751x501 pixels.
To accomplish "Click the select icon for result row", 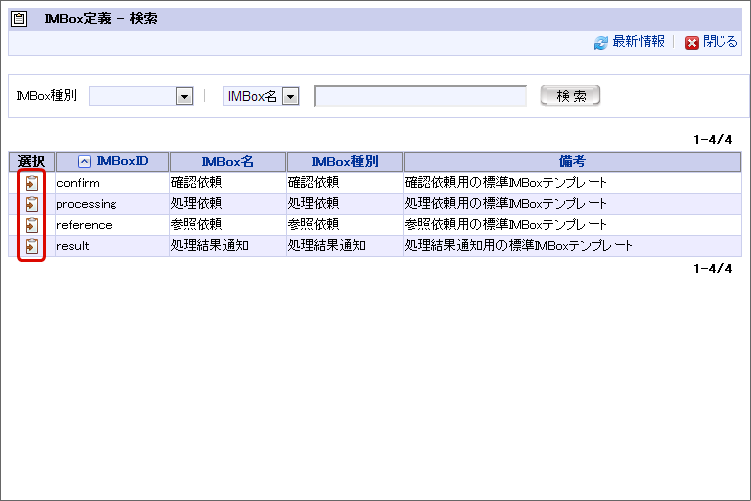I will (x=32, y=246).
